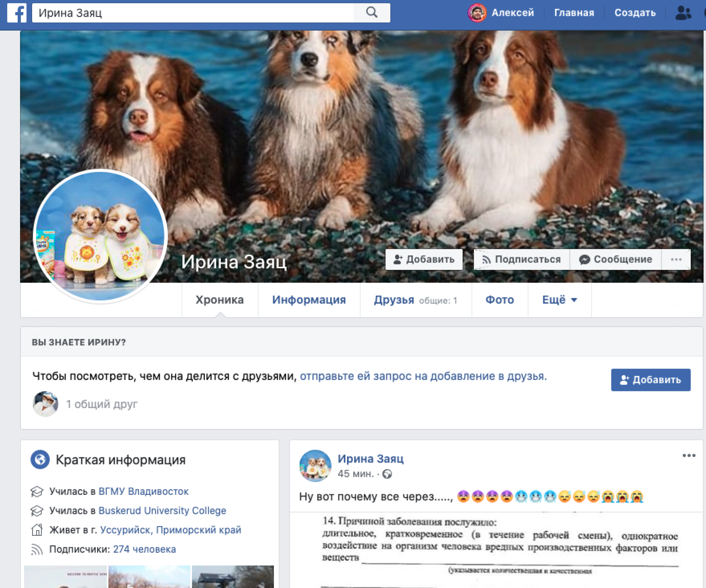
Task: Click the mutual friend's avatar
Action: tap(45, 404)
